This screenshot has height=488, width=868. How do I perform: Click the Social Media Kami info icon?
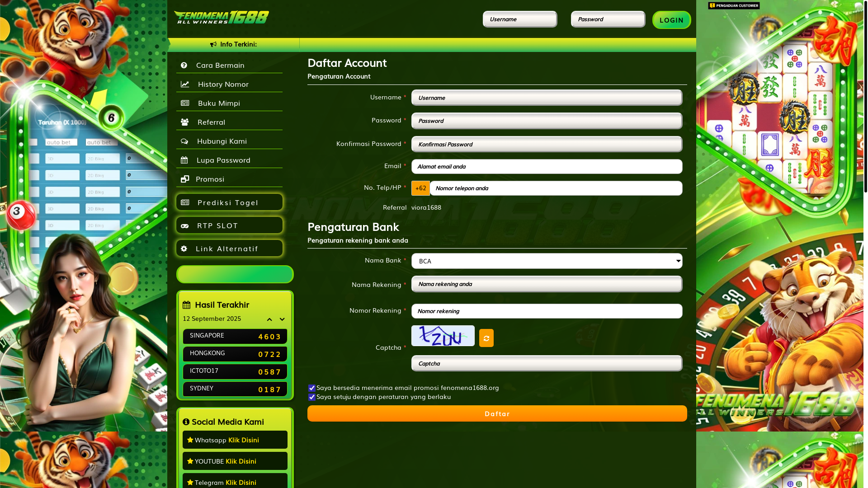coord(186,422)
